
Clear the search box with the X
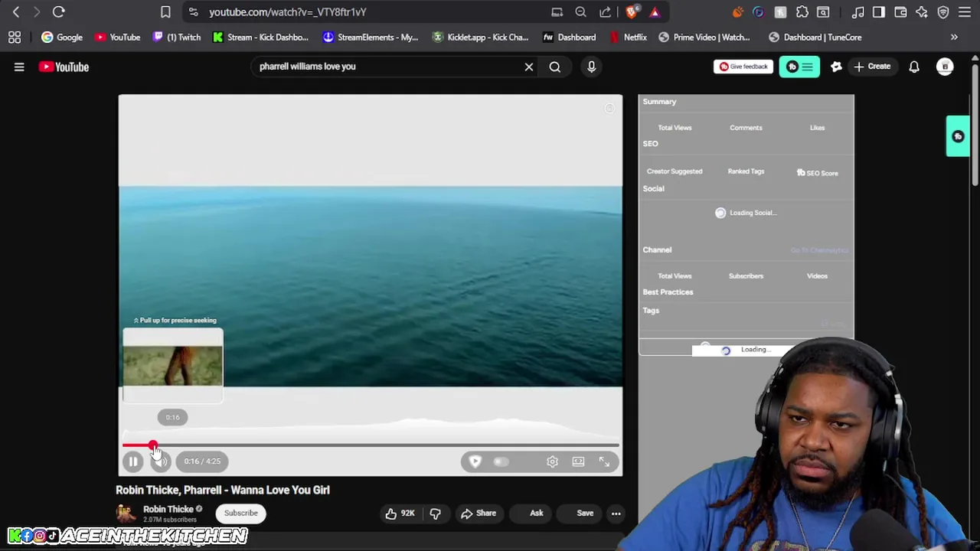pyautogui.click(x=528, y=67)
